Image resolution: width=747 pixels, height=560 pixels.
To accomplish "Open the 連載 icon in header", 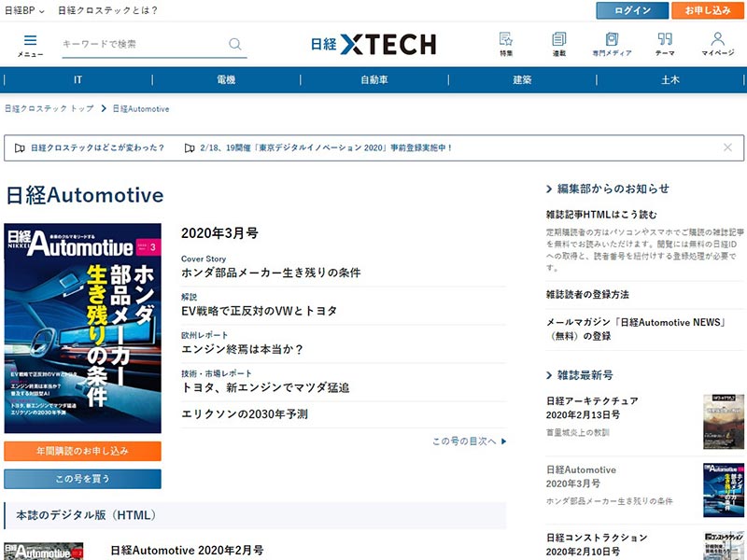I will point(558,44).
